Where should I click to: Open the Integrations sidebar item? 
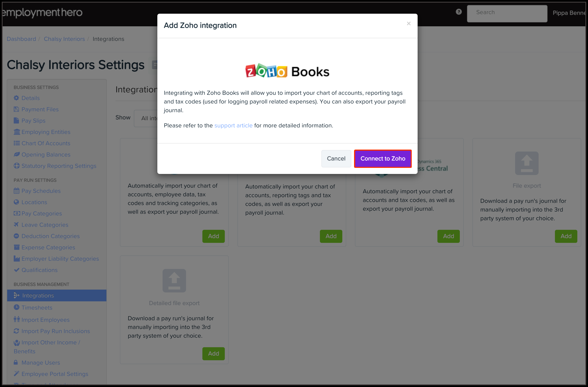click(x=38, y=295)
